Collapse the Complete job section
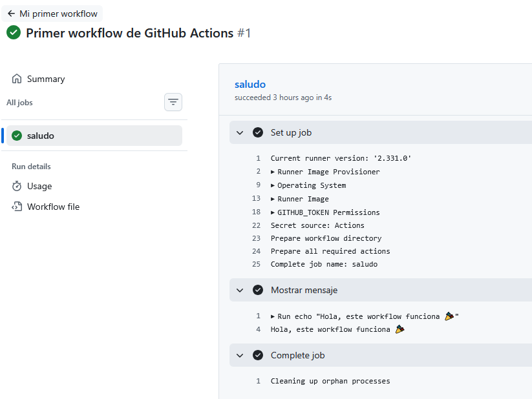 pyautogui.click(x=240, y=355)
